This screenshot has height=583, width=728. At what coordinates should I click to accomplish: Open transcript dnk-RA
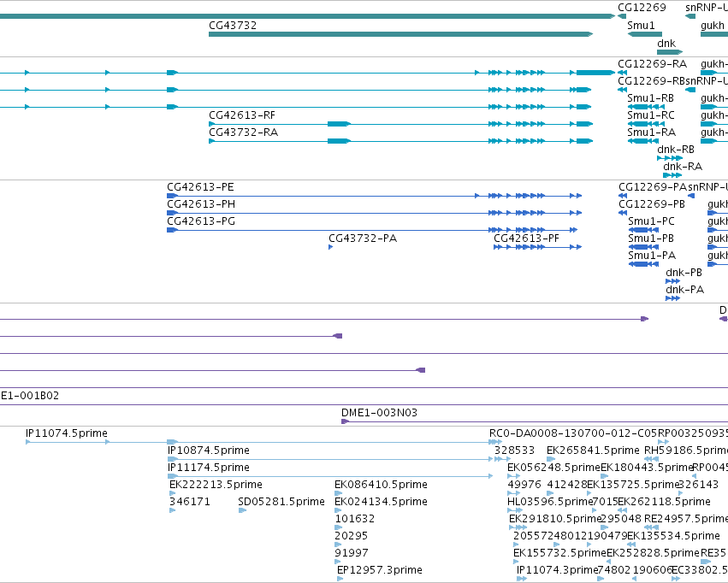click(683, 167)
